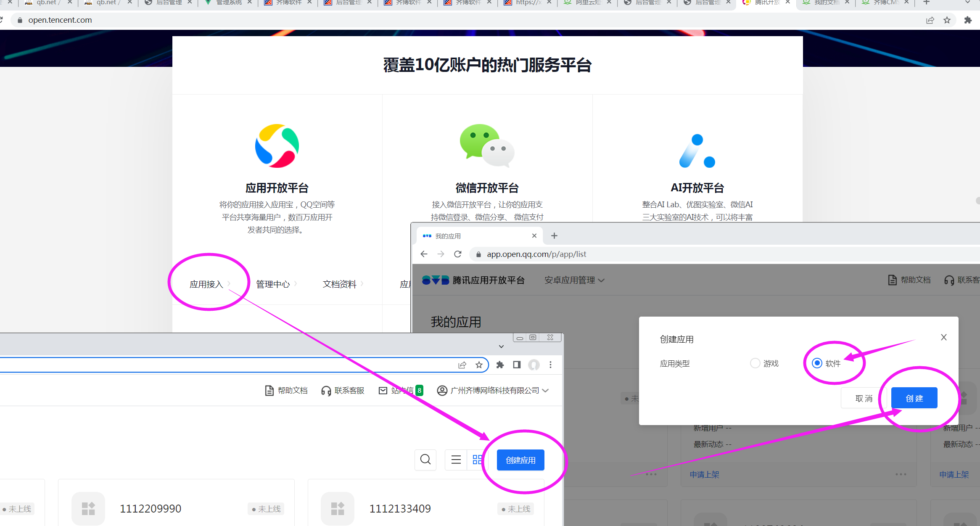Click the app icon for 1112133409
This screenshot has width=980, height=526.
point(338,509)
